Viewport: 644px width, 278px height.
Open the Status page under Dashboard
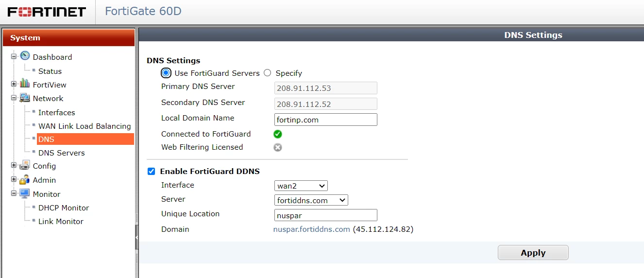click(50, 71)
